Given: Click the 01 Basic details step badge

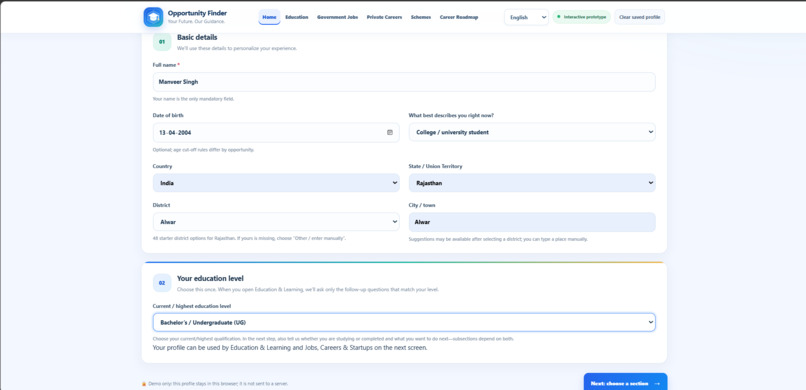Looking at the screenshot, I should point(162,42).
